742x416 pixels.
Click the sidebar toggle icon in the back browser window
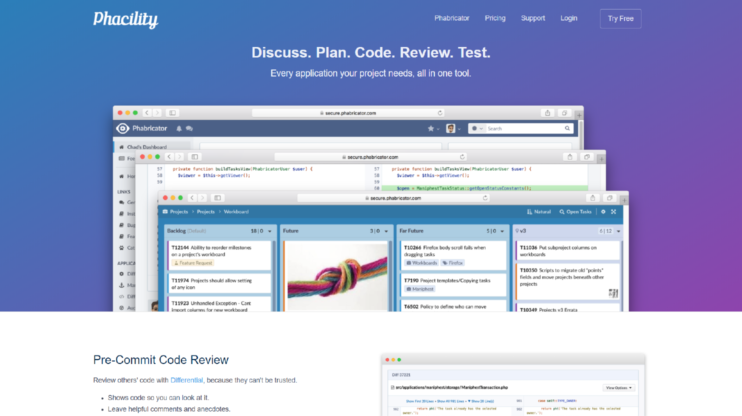tap(173, 113)
